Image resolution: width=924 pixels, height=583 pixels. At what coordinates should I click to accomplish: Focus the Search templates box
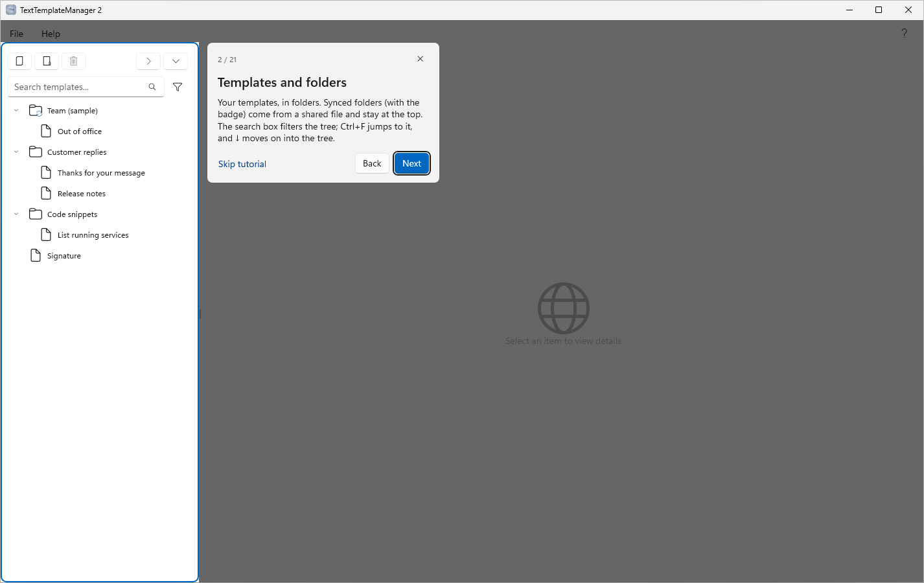(x=86, y=87)
